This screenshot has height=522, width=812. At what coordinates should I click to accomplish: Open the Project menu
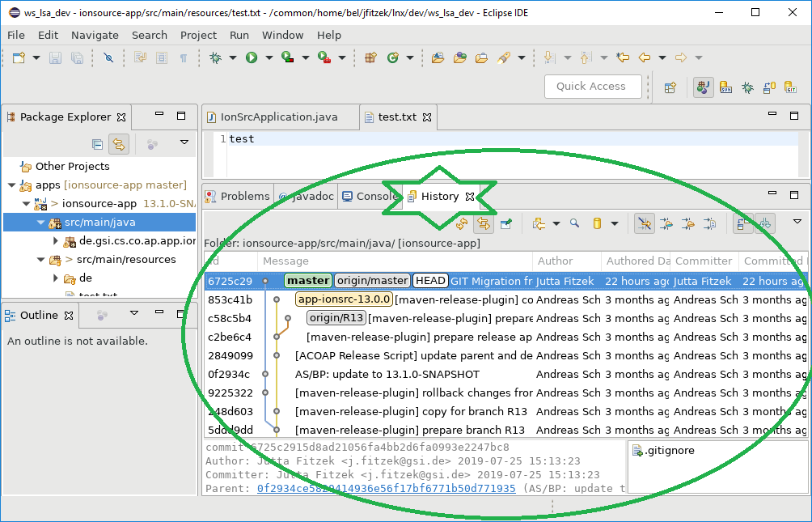tap(198, 36)
